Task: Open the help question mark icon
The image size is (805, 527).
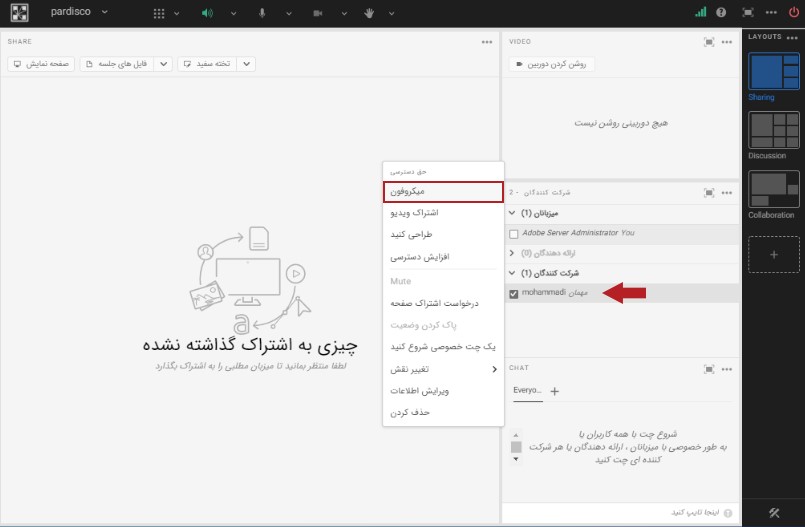Action: point(721,12)
